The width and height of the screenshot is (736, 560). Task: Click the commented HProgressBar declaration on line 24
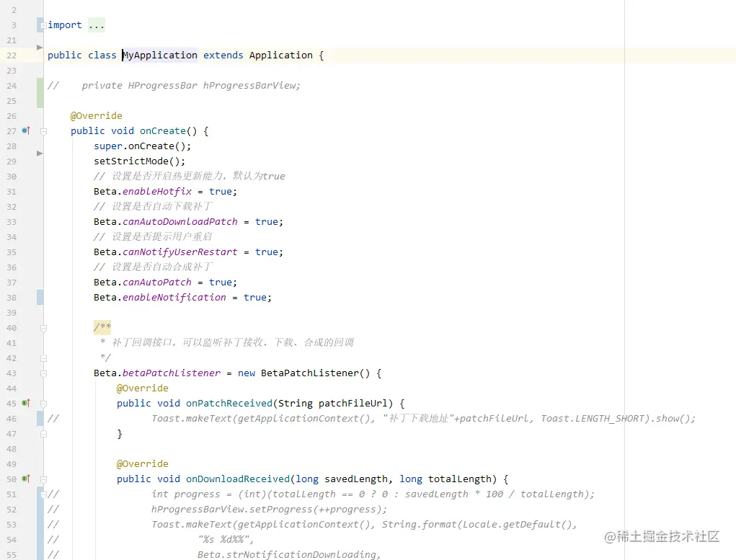[190, 86]
